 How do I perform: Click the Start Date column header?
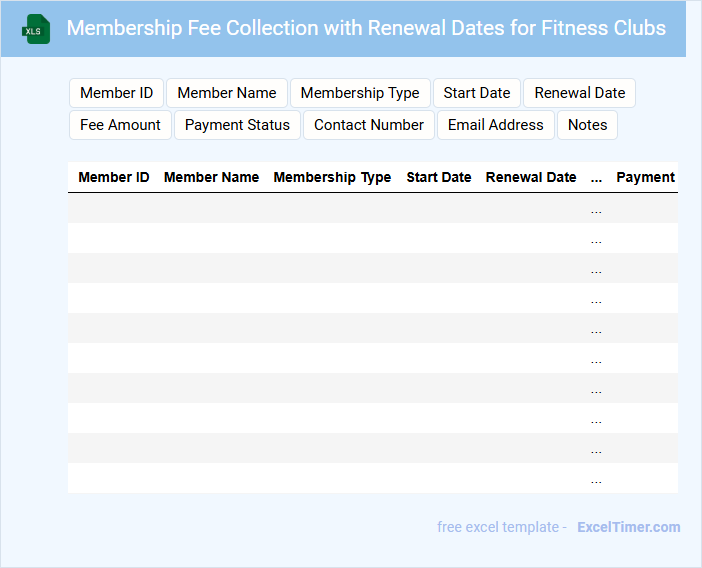tap(439, 177)
